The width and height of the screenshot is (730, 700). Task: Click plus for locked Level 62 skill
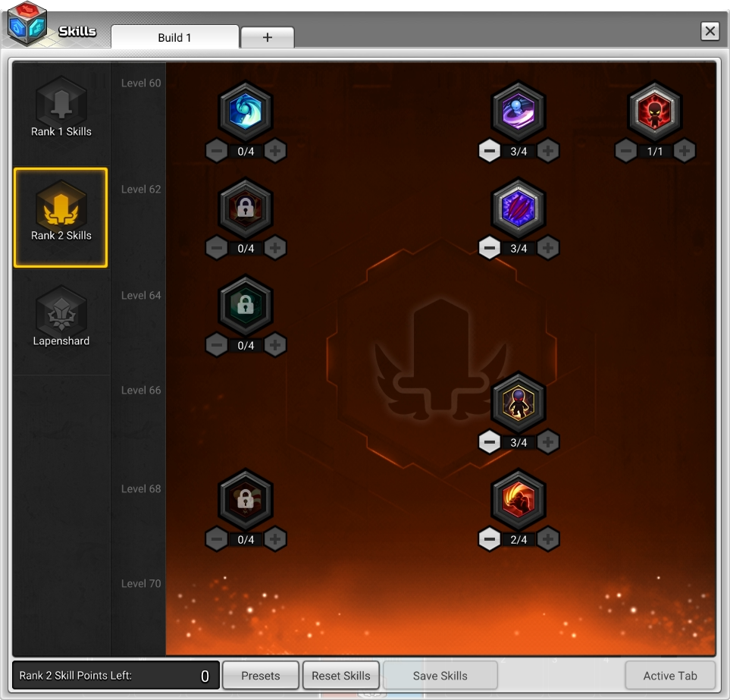[x=275, y=248]
